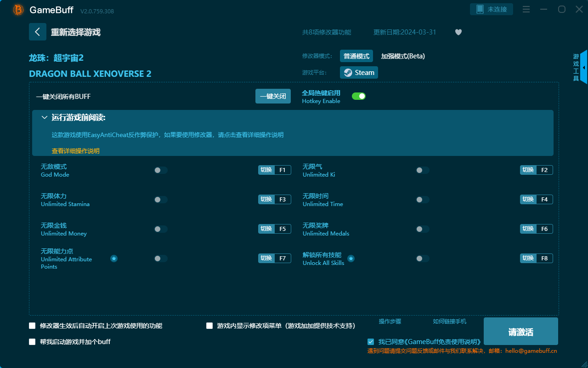This screenshot has height=368, width=588.
Task: Click the heart favorite icon
Action: click(458, 32)
